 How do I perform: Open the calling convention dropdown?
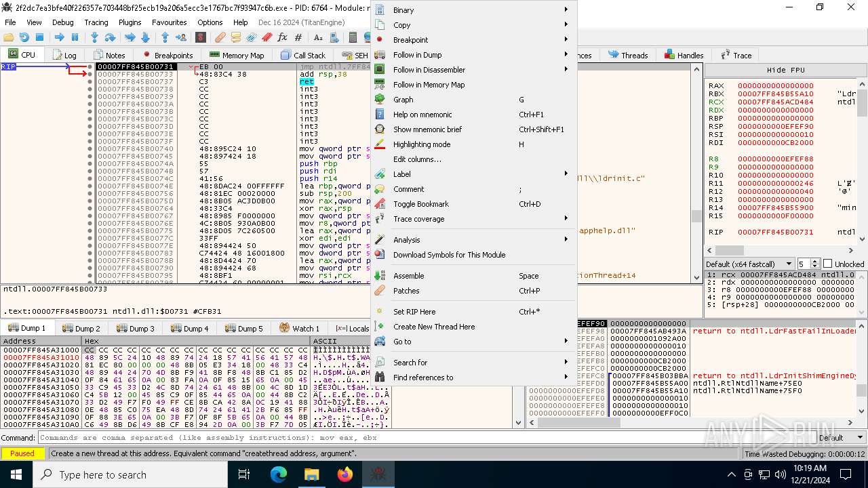(749, 264)
